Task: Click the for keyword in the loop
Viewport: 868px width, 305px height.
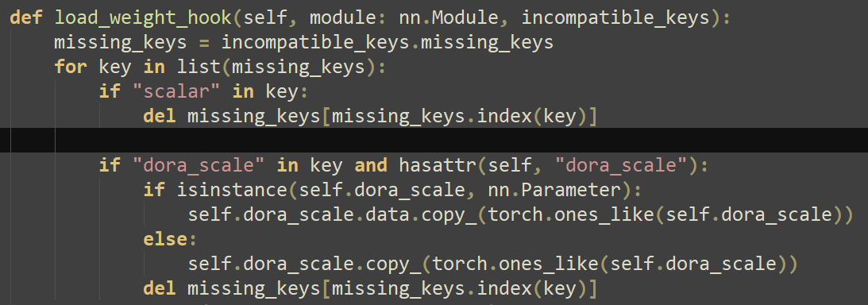Action: 71,67
